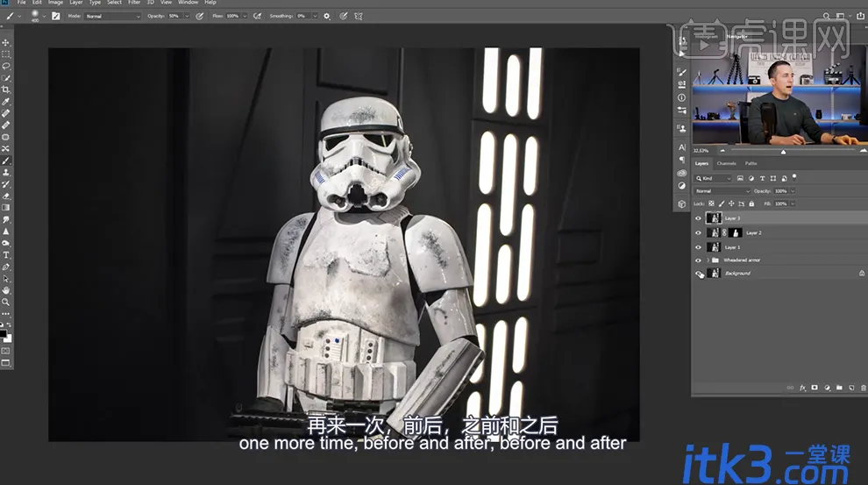This screenshot has height=485, width=868.
Task: Open the Window menu
Action: (x=188, y=3)
